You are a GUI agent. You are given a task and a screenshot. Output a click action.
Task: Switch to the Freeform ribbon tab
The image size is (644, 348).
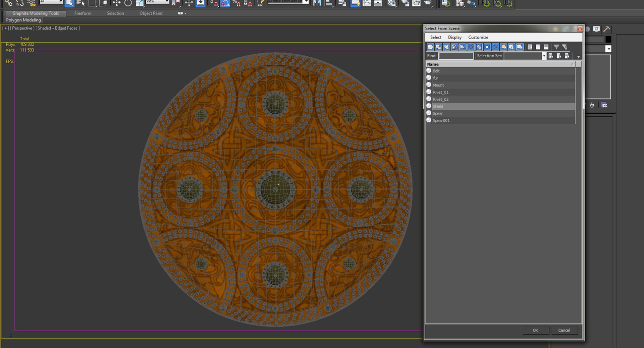pyautogui.click(x=83, y=13)
